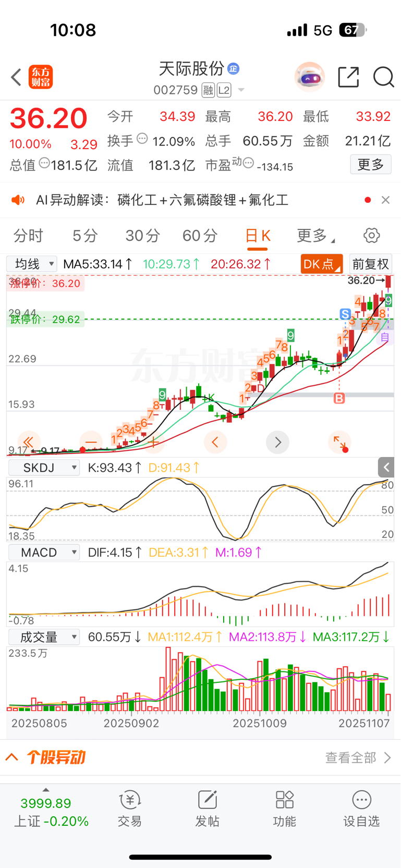
Task: Tap the fullscreen expand icon
Action: tap(339, 442)
